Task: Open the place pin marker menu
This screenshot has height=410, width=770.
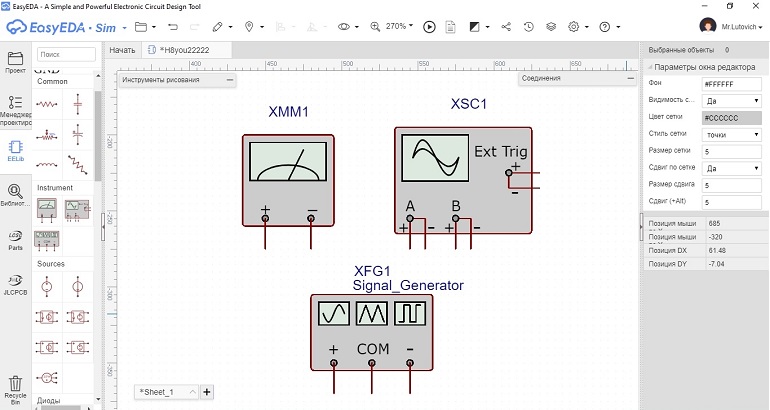Action: [249, 27]
